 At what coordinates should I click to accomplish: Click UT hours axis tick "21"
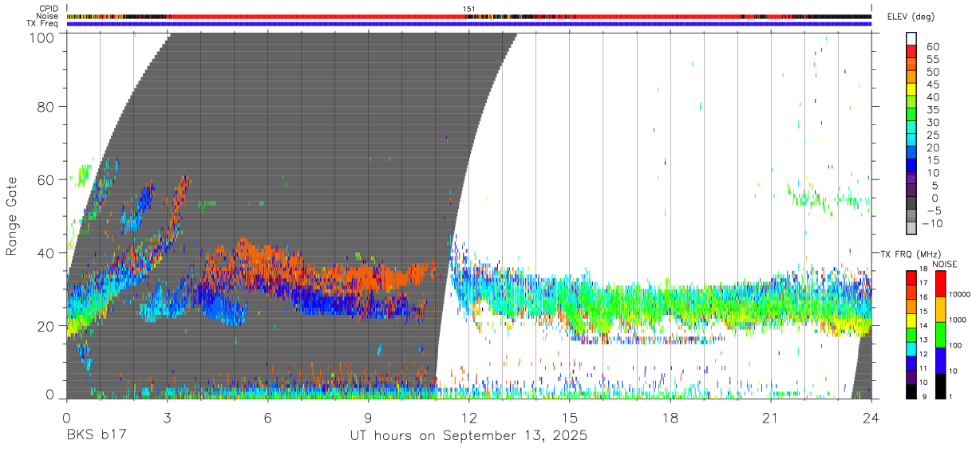coord(771,418)
